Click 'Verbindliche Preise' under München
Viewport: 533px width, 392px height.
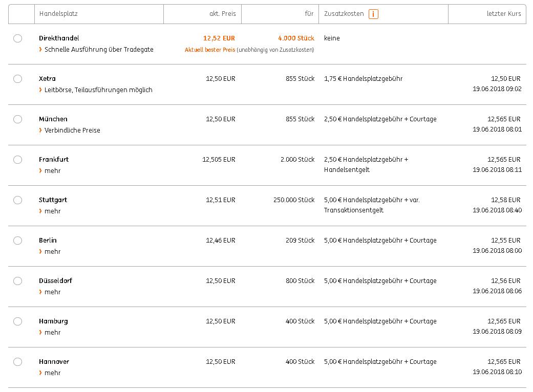pos(72,130)
